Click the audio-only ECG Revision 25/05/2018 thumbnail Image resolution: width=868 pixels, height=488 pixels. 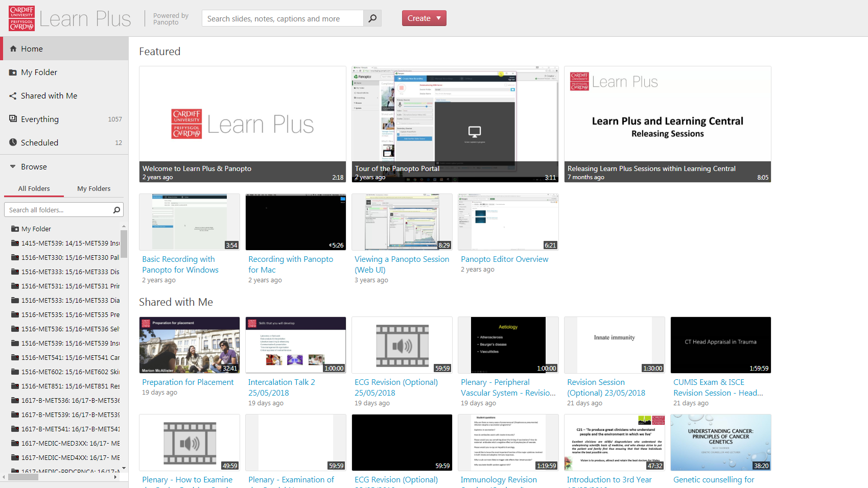[x=402, y=345]
